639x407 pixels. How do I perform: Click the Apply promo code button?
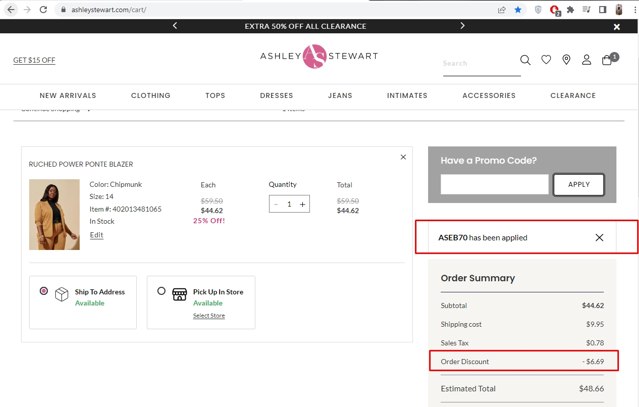[579, 185]
